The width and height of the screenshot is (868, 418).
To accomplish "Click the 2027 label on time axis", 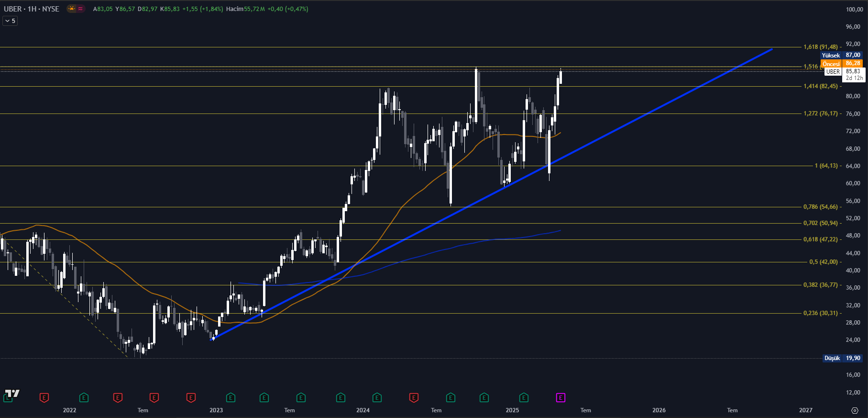I will click(x=806, y=410).
